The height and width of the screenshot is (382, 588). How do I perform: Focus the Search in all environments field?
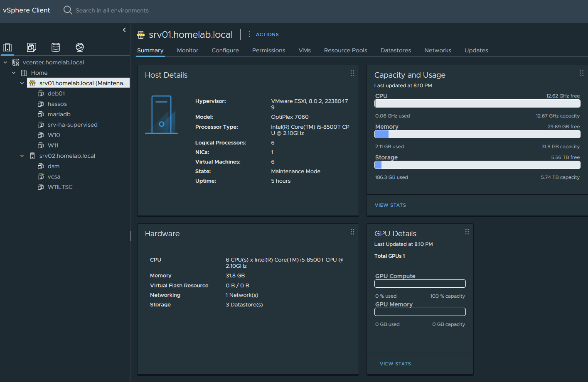pos(112,10)
